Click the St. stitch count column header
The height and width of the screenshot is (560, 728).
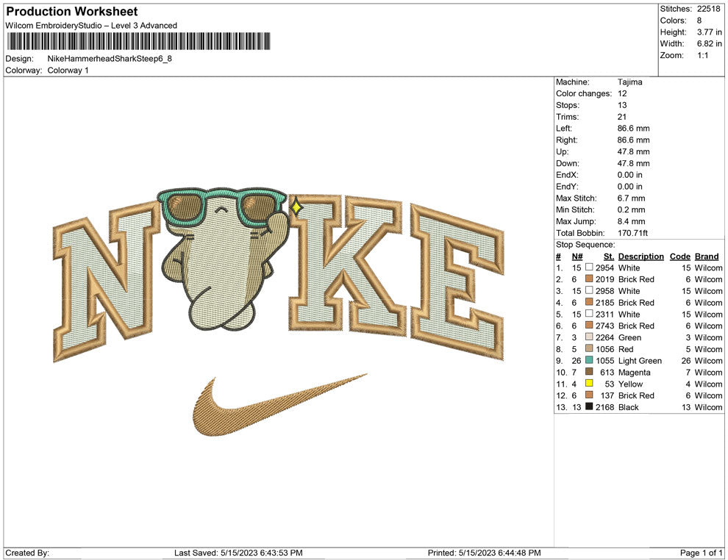coord(608,256)
